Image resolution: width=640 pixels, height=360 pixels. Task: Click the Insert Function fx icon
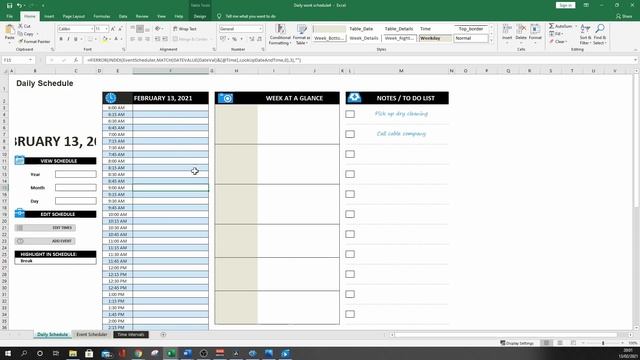(76, 60)
